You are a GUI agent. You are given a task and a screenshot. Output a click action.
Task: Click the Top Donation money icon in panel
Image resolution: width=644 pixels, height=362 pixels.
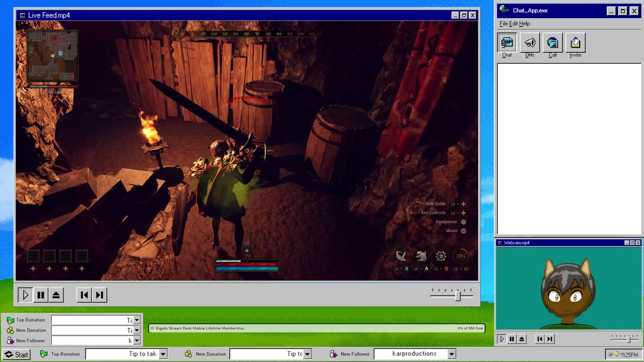10,320
